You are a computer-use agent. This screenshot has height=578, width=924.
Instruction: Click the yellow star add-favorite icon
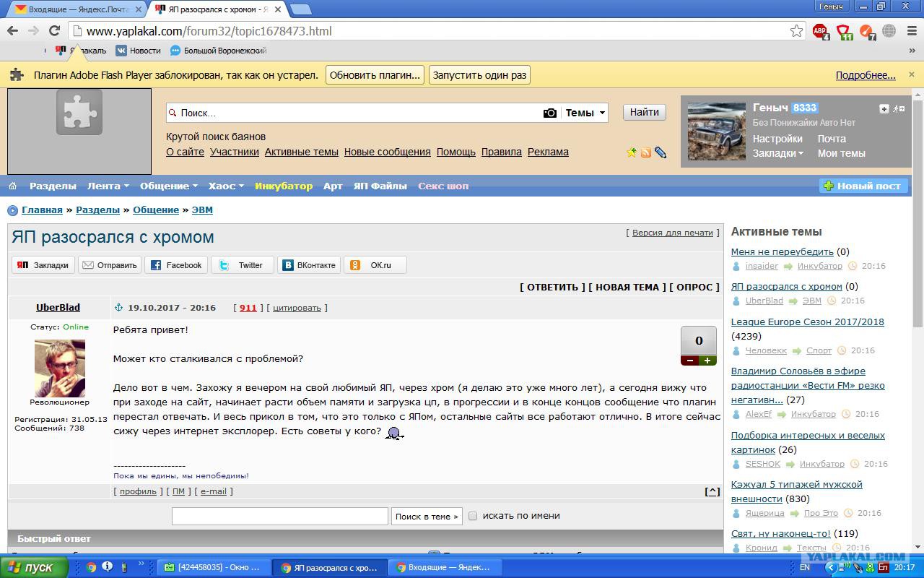[632, 152]
